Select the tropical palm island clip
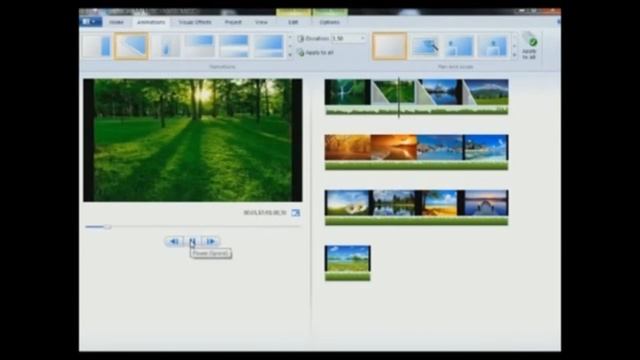The image size is (640, 360). click(486, 147)
